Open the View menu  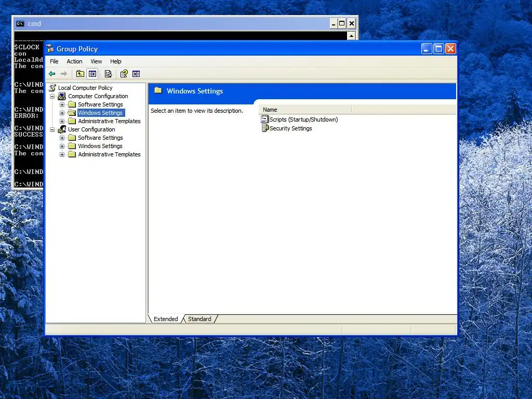[96, 61]
